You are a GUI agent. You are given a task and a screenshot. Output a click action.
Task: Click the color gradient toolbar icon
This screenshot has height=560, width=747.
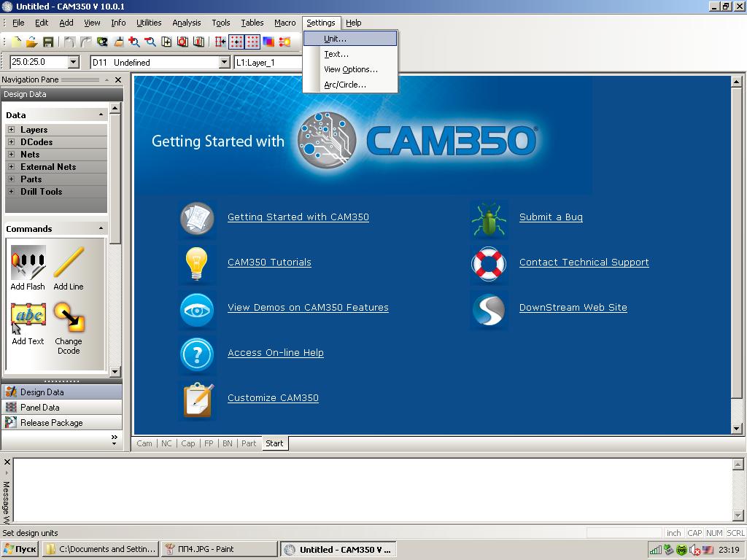coord(268,42)
